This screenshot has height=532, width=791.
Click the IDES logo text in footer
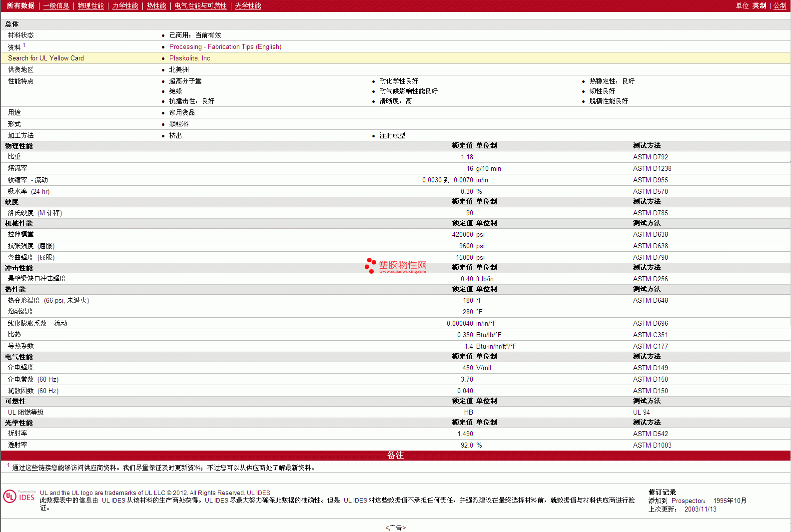[x=26, y=498]
